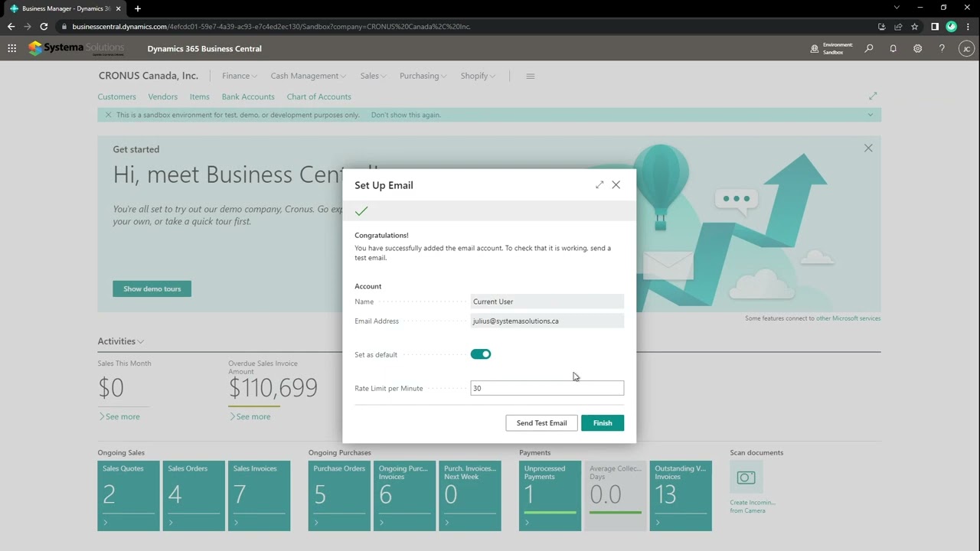Close the Set Up Email dialog
The image size is (980, 551).
click(x=616, y=184)
